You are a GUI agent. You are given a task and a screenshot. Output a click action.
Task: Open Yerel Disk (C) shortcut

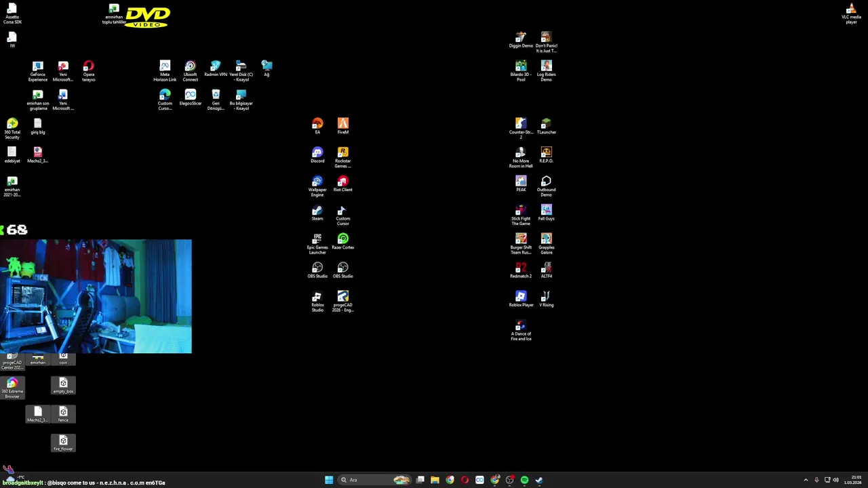pos(241,71)
